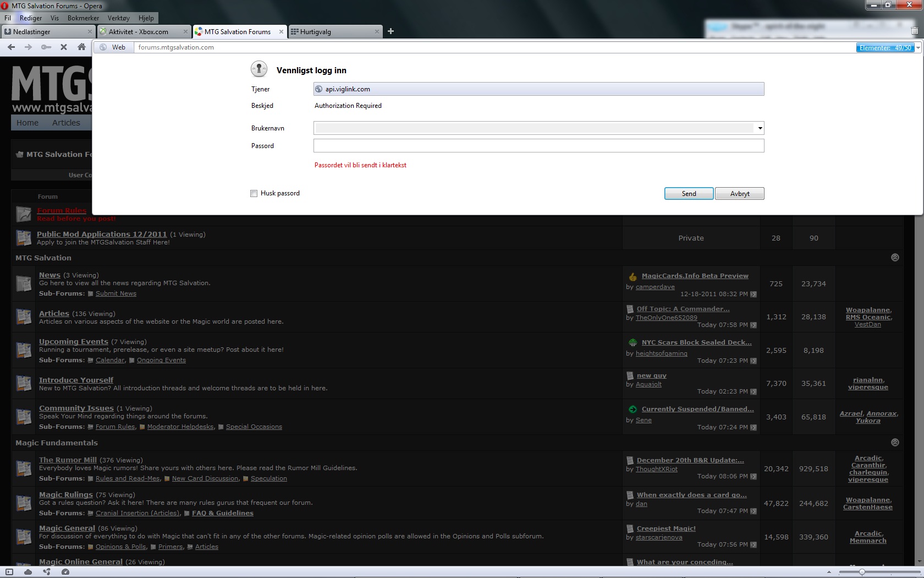Viewport: 924px width, 578px height.
Task: Open the Home link in site navigation
Action: tap(28, 123)
